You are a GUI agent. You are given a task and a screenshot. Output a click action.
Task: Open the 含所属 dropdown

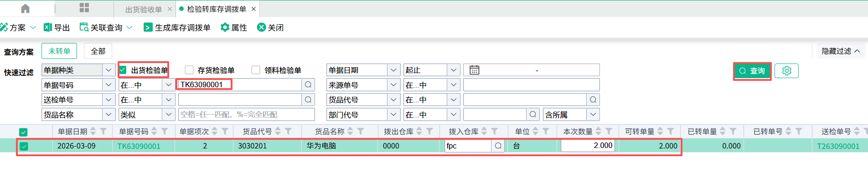(593, 115)
